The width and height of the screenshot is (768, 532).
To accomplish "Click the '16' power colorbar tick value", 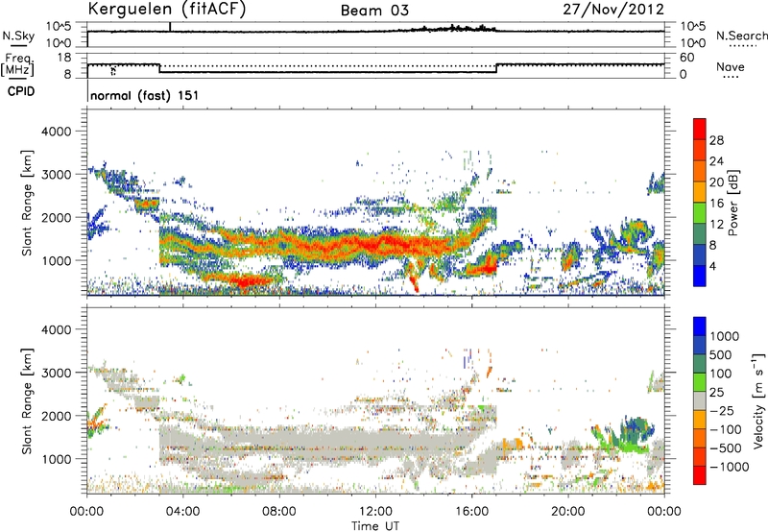I will 716,204.
